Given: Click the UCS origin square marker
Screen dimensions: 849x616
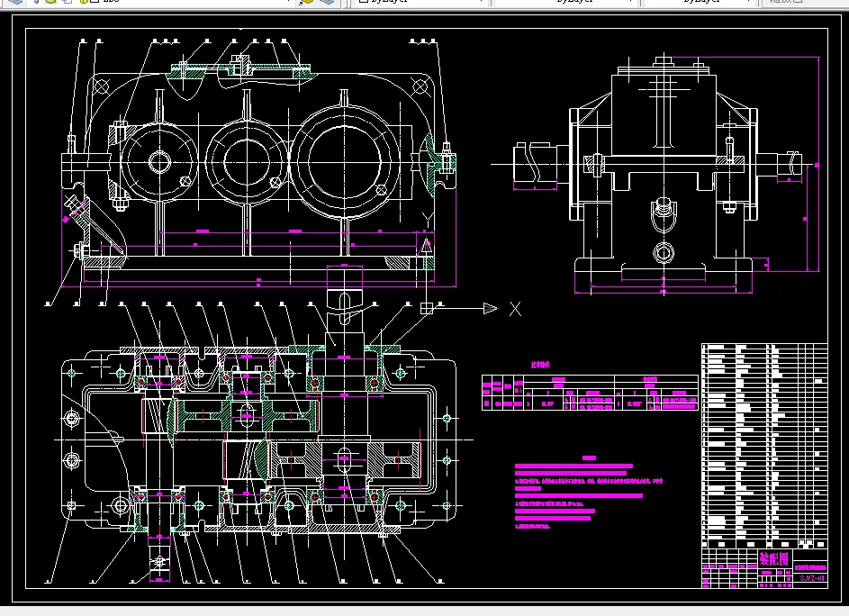Looking at the screenshot, I should [x=427, y=308].
